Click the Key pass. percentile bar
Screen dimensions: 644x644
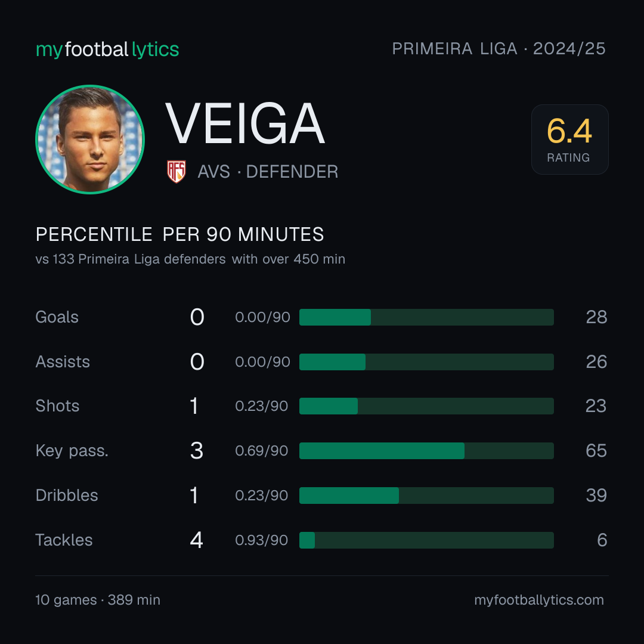pos(426,451)
